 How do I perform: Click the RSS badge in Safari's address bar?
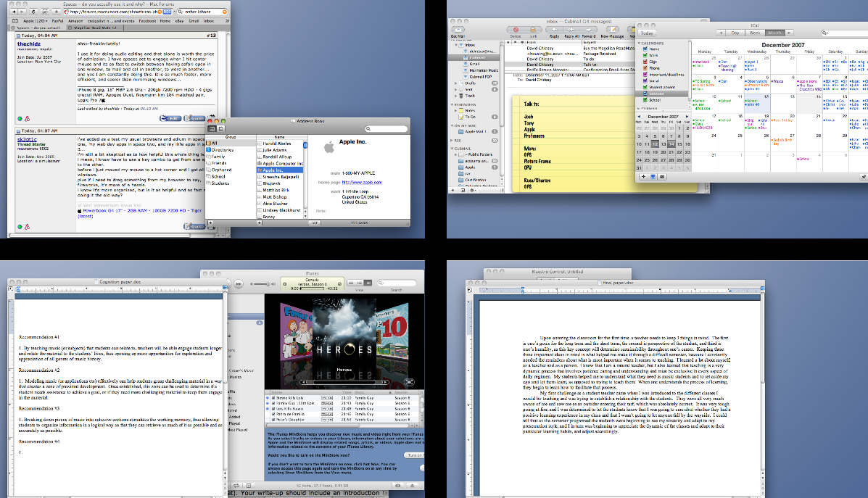point(167,12)
